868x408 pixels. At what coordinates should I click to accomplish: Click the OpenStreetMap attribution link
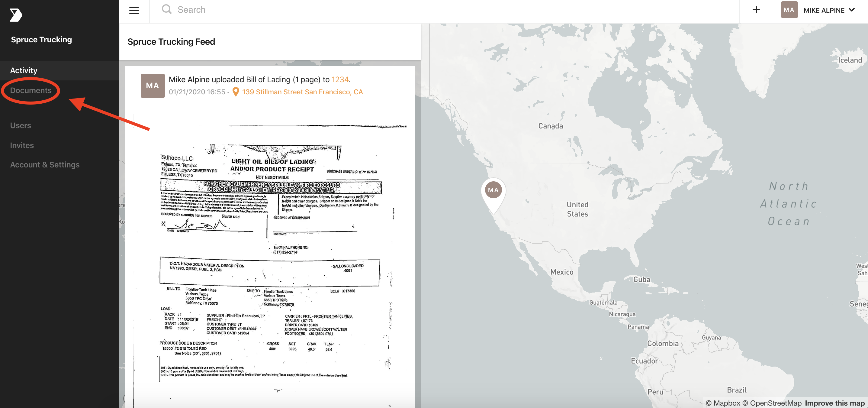point(772,403)
